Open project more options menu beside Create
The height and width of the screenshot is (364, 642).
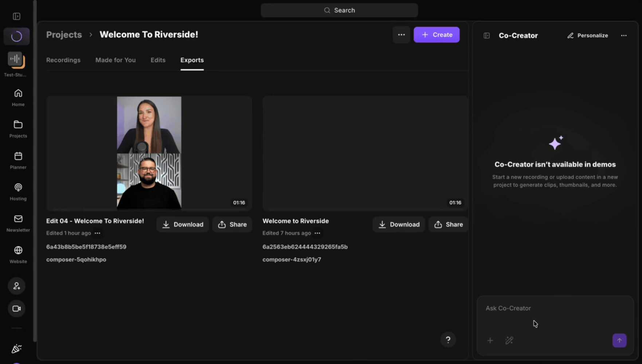(x=402, y=35)
